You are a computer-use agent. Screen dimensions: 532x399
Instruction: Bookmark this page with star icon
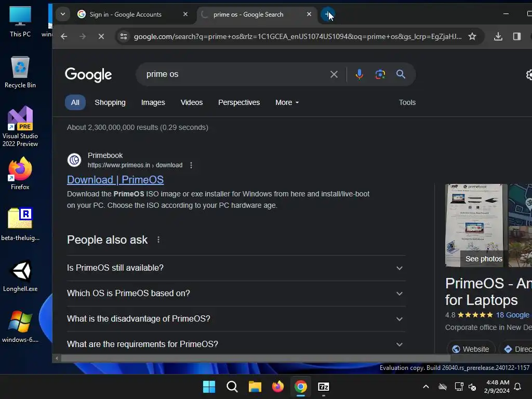(x=472, y=36)
